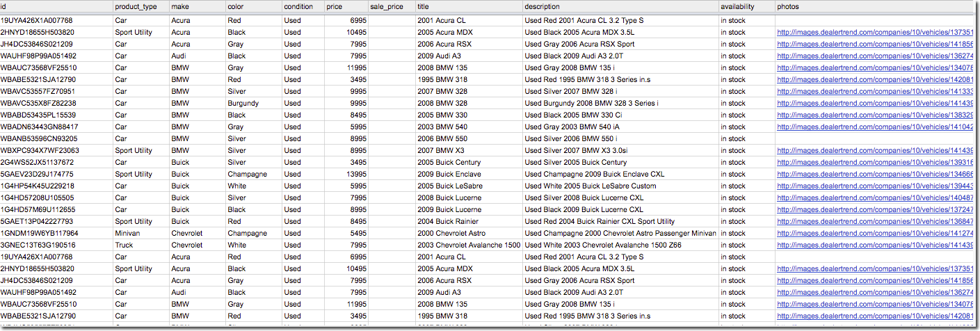Viewport: 980px width, 331px height.
Task: Click in stock cell in Buick Rainier row
Action: (x=746, y=221)
